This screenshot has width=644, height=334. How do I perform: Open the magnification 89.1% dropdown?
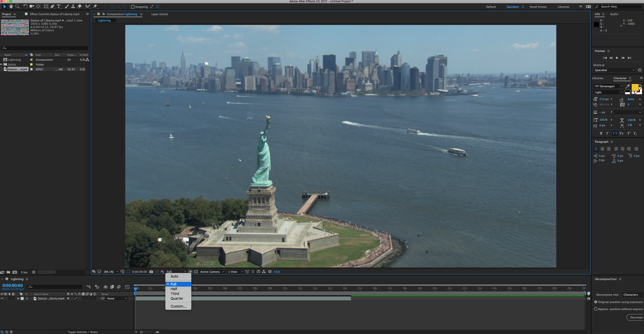pos(111,272)
